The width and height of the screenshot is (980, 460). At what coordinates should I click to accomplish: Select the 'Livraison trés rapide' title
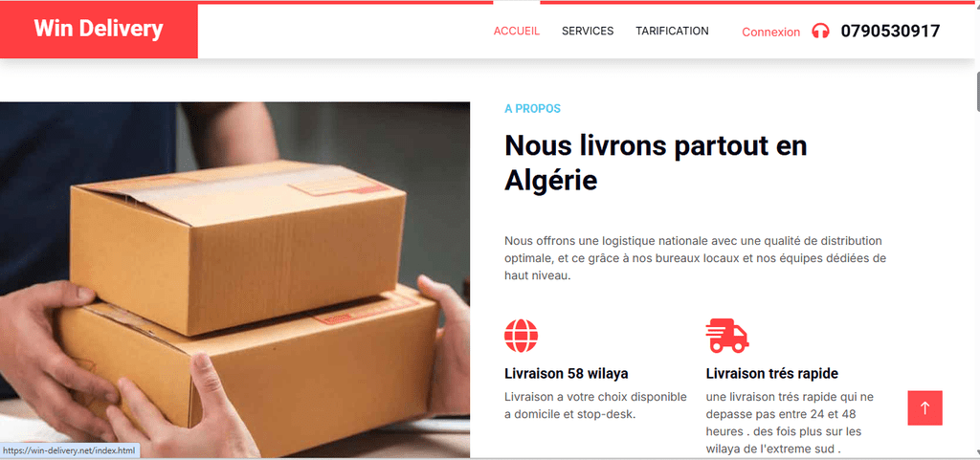tap(772, 374)
